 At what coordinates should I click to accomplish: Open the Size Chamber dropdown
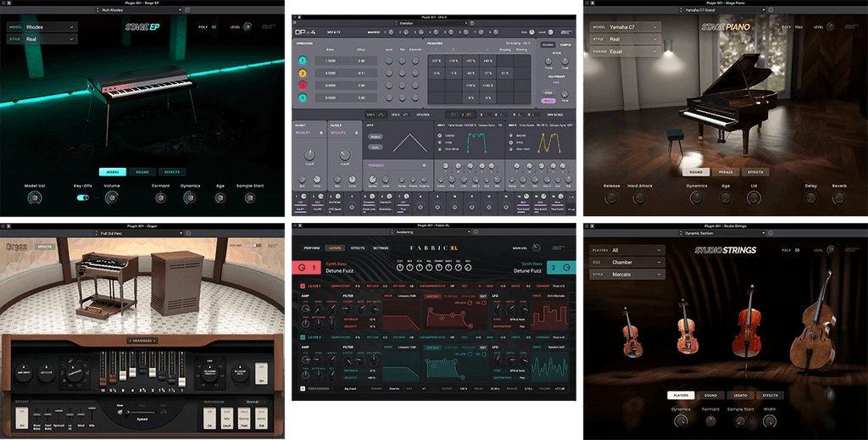pyautogui.click(x=626, y=262)
